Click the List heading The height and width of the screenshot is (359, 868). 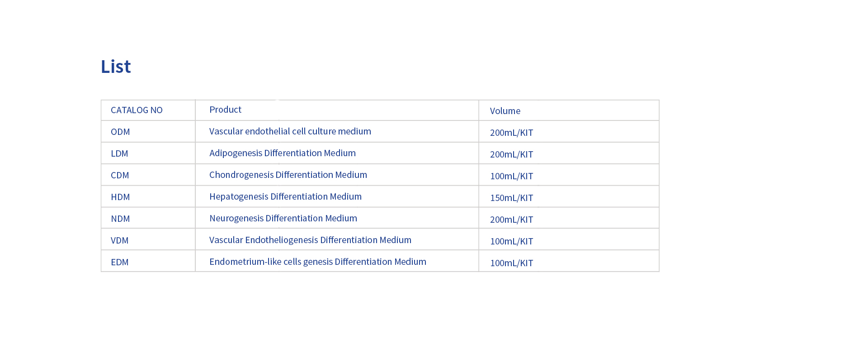[116, 67]
